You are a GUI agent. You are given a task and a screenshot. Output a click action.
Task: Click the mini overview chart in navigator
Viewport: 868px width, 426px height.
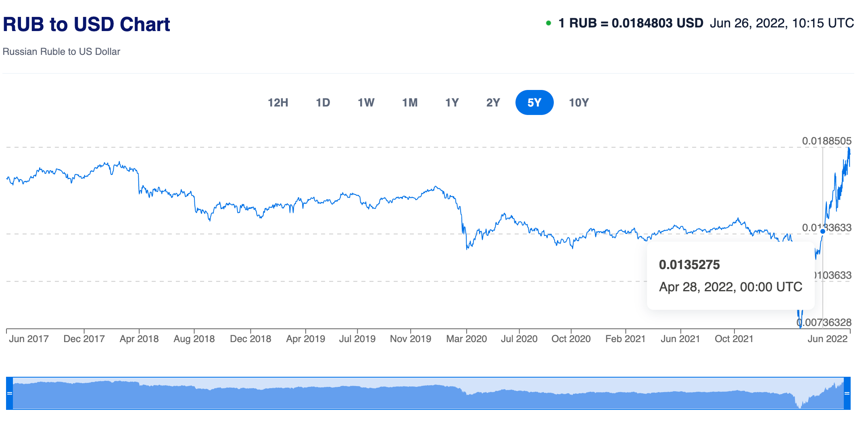click(x=428, y=395)
